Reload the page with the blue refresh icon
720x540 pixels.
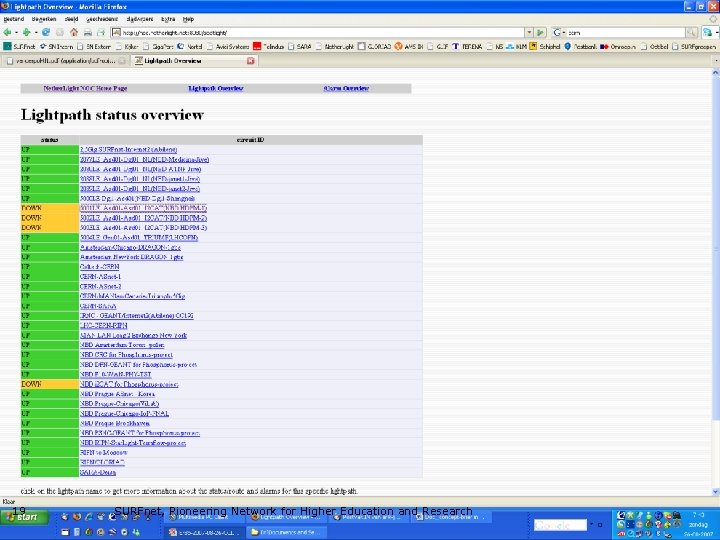point(46,33)
